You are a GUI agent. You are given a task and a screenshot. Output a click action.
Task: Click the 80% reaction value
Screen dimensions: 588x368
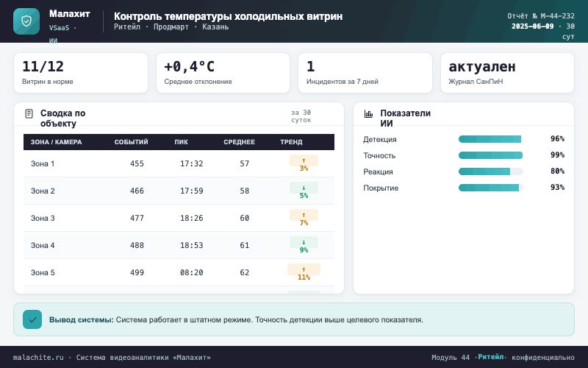tap(557, 171)
